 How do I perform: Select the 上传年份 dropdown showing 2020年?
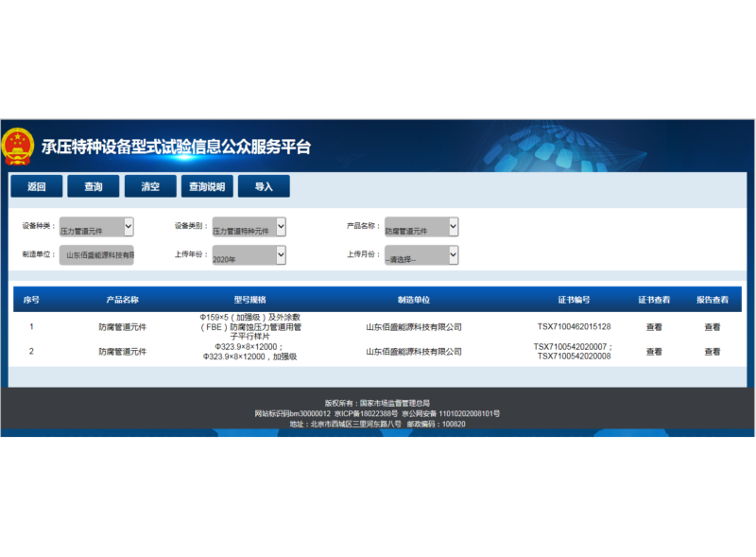pyautogui.click(x=249, y=255)
